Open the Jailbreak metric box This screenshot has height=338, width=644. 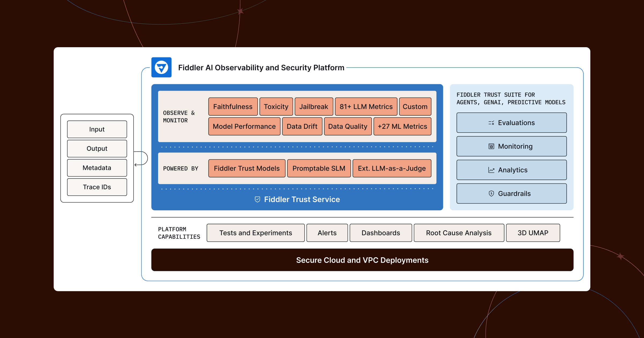click(314, 106)
